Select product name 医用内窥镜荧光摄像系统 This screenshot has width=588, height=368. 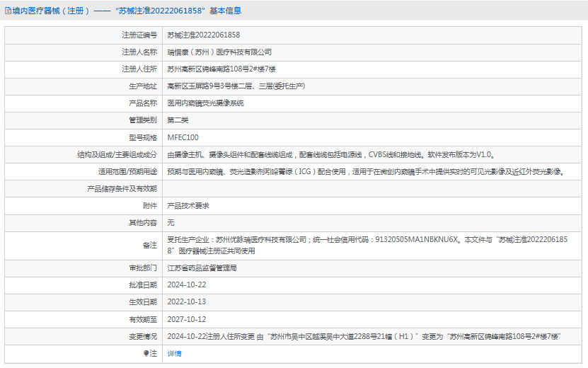(x=205, y=103)
